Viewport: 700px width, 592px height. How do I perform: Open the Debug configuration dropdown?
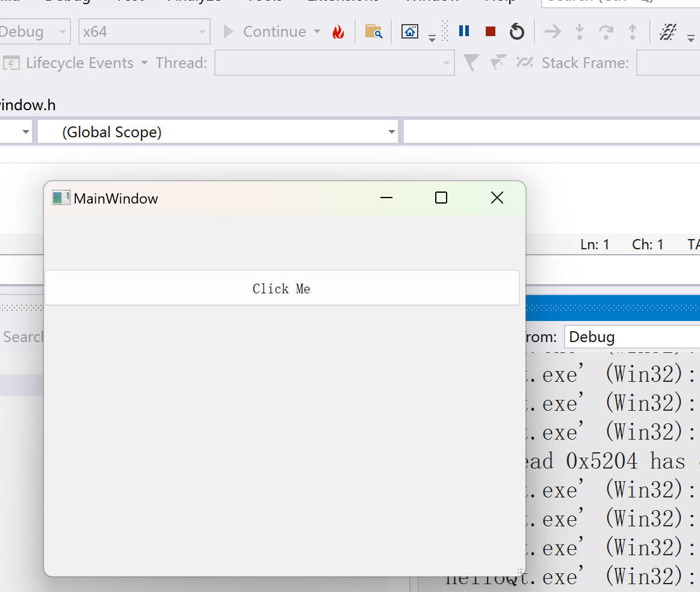tap(34, 31)
